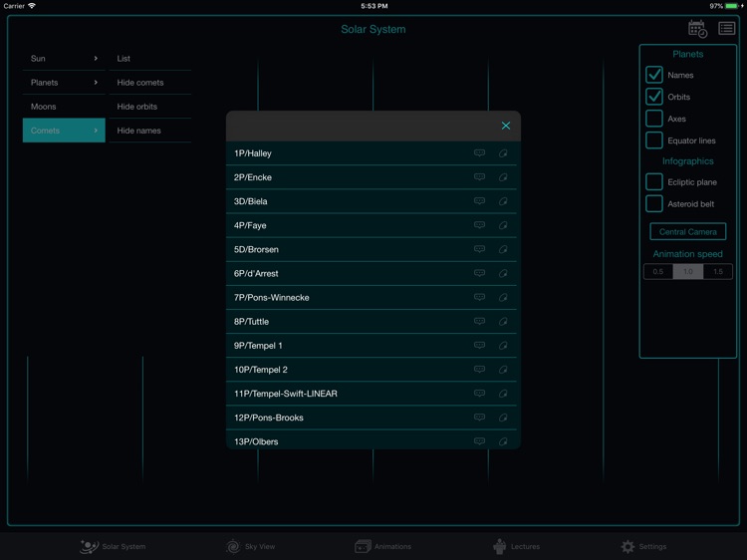The width and height of the screenshot is (747, 560).
Task: Expand the Planets submenu
Action: [64, 83]
